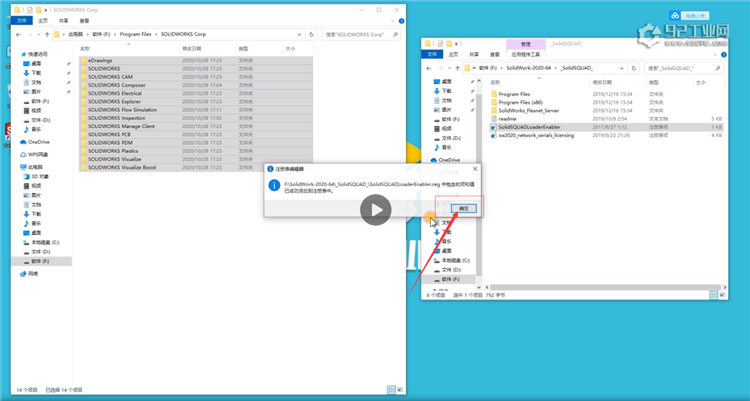750x401 pixels.
Task: Select the Program Files (x86) folder icon
Action: [x=494, y=102]
